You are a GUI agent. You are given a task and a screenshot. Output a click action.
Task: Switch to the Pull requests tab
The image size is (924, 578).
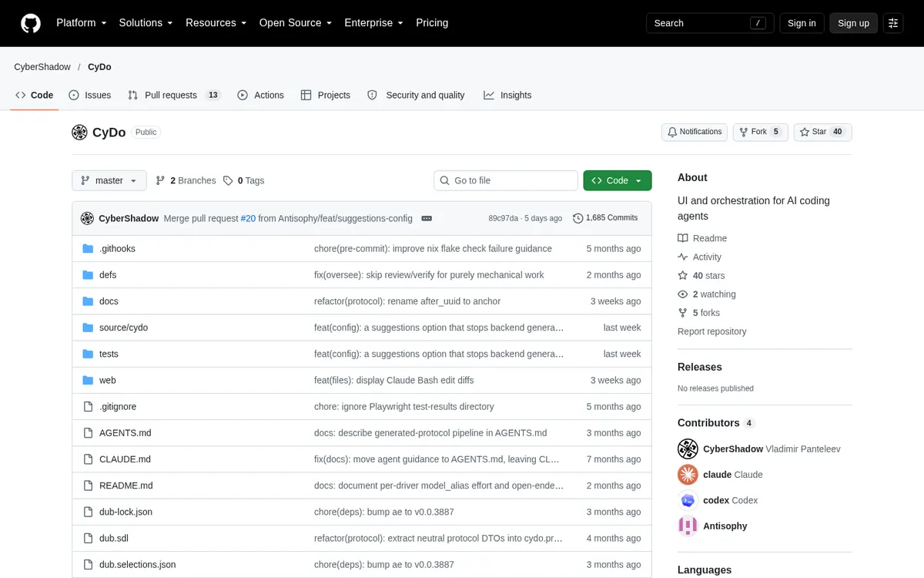[174, 95]
